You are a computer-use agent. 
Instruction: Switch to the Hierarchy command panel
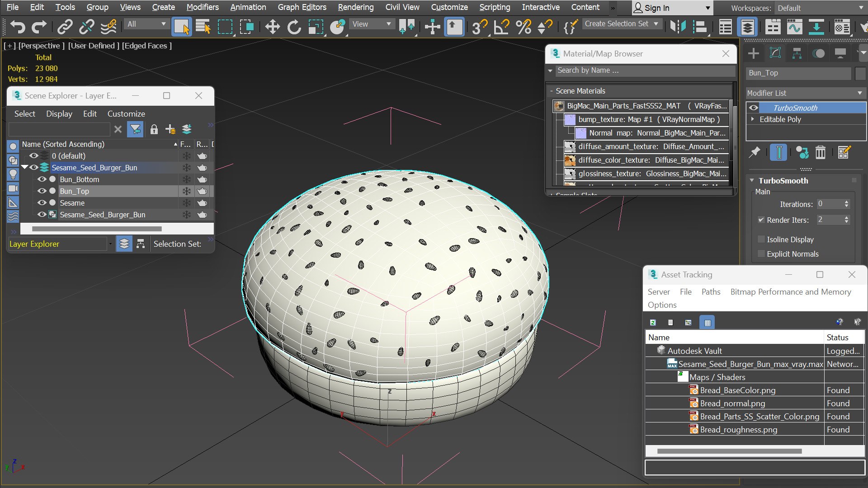click(797, 53)
